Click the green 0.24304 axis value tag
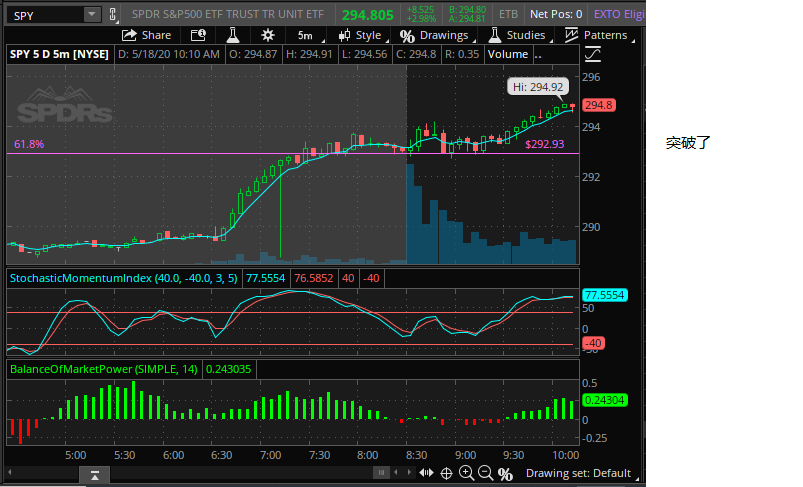803x487 pixels. (605, 400)
